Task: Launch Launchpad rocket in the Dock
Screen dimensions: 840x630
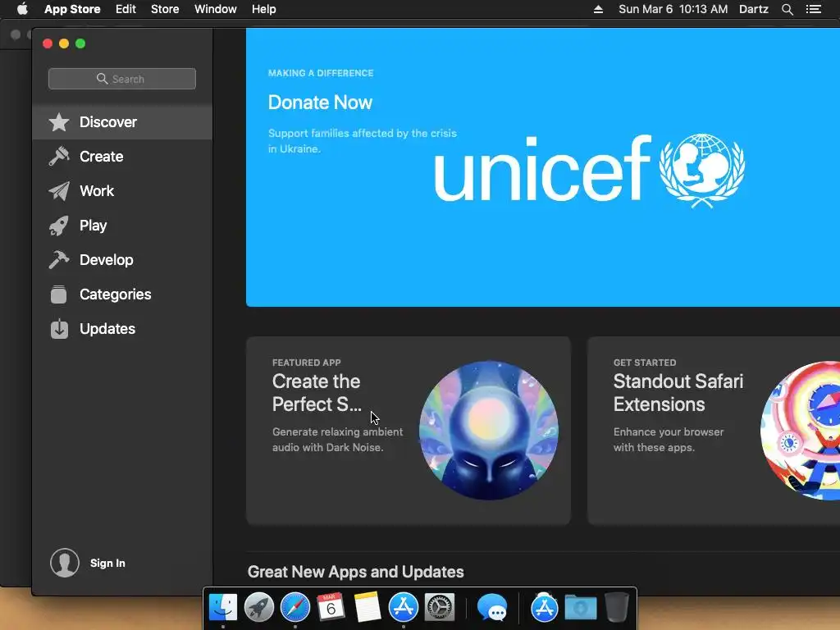Action: 259,608
